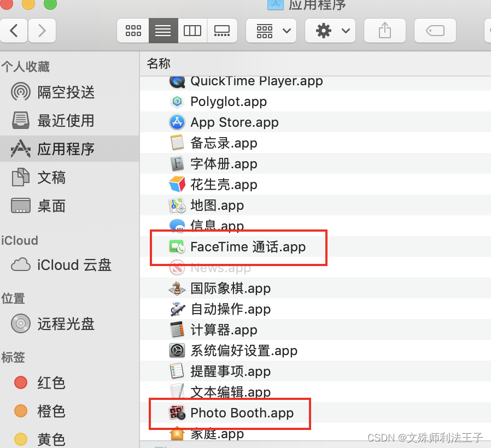Viewport: 491px width, 448px height.
Task: Select the 国际象棋.app file name
Action: [x=231, y=288]
